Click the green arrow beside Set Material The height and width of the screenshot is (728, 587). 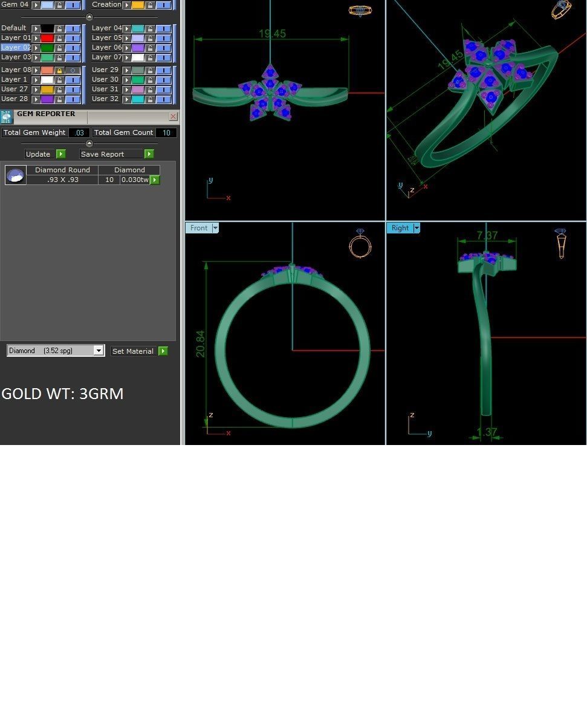coord(163,351)
